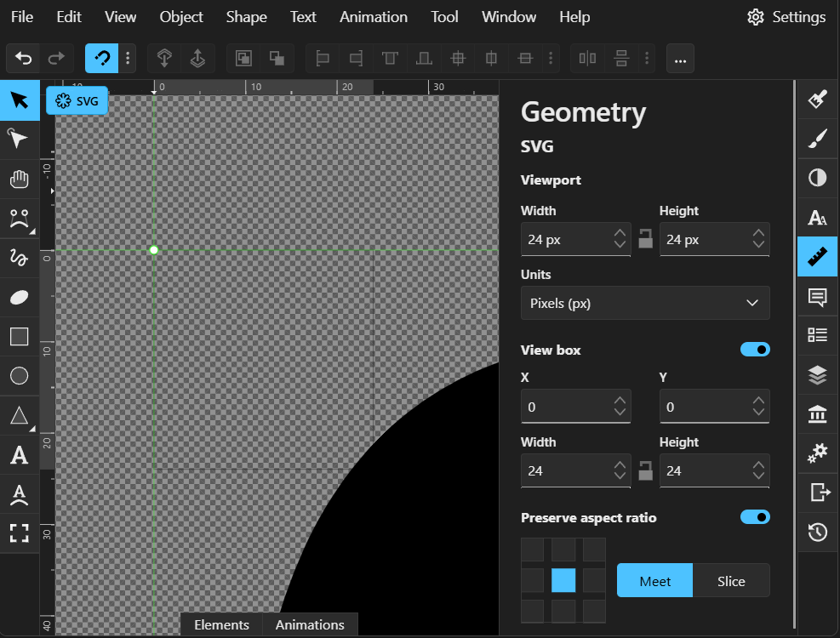Expand the snapping options three-dot menu
Image resolution: width=840 pixels, height=638 pixels.
click(x=129, y=59)
